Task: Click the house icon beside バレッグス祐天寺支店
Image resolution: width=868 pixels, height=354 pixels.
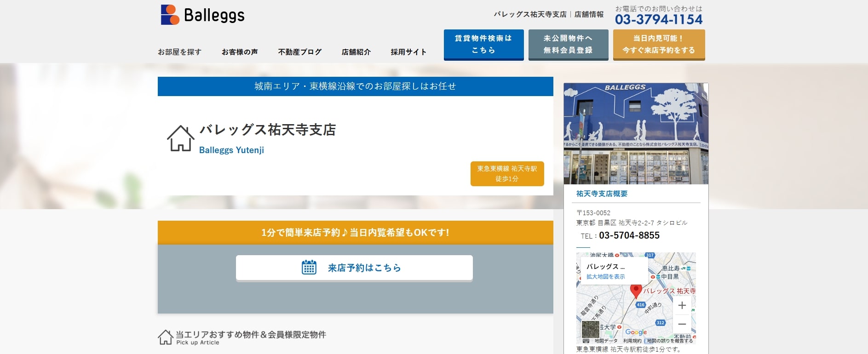Action: tap(180, 138)
